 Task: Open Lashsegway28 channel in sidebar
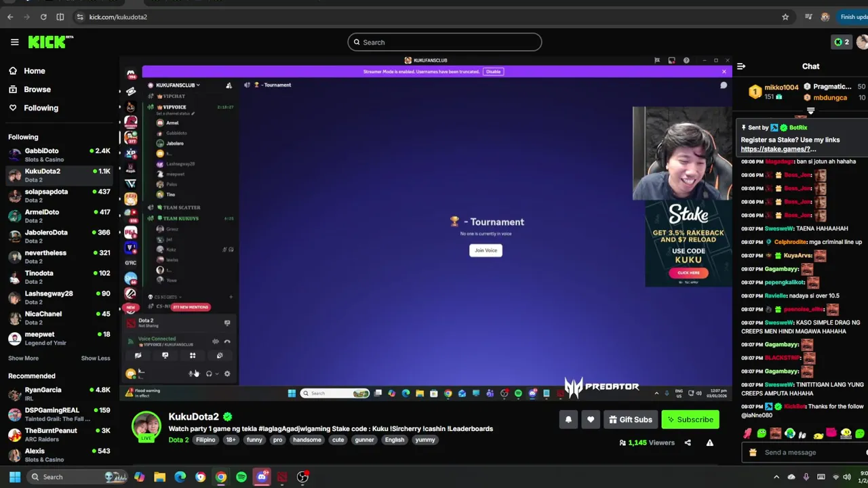point(59,297)
